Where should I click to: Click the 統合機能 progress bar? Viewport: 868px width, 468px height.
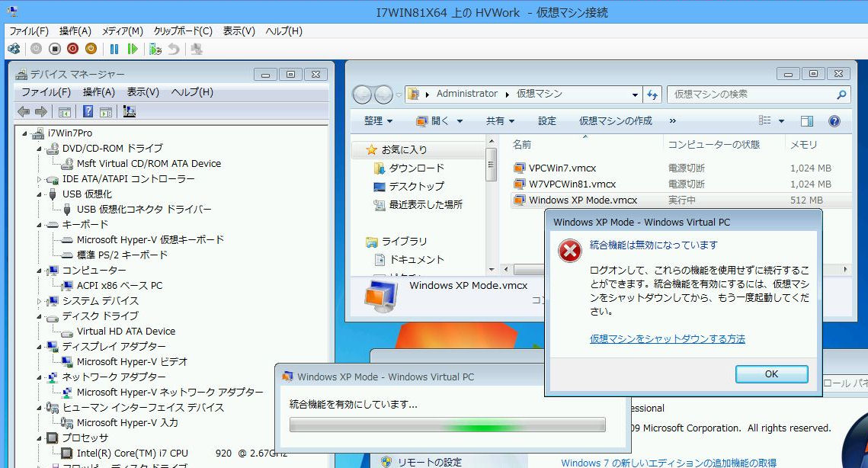pos(447,425)
